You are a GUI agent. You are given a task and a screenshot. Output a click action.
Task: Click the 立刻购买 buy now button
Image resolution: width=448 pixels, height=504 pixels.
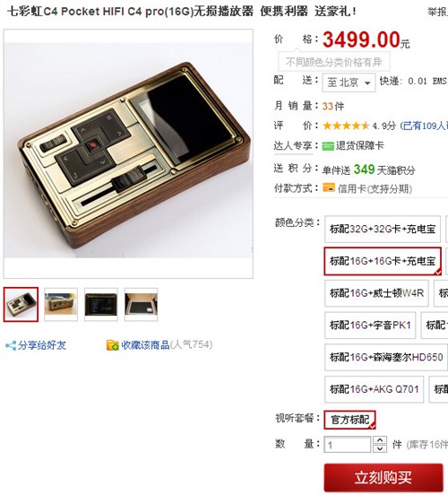(x=383, y=478)
